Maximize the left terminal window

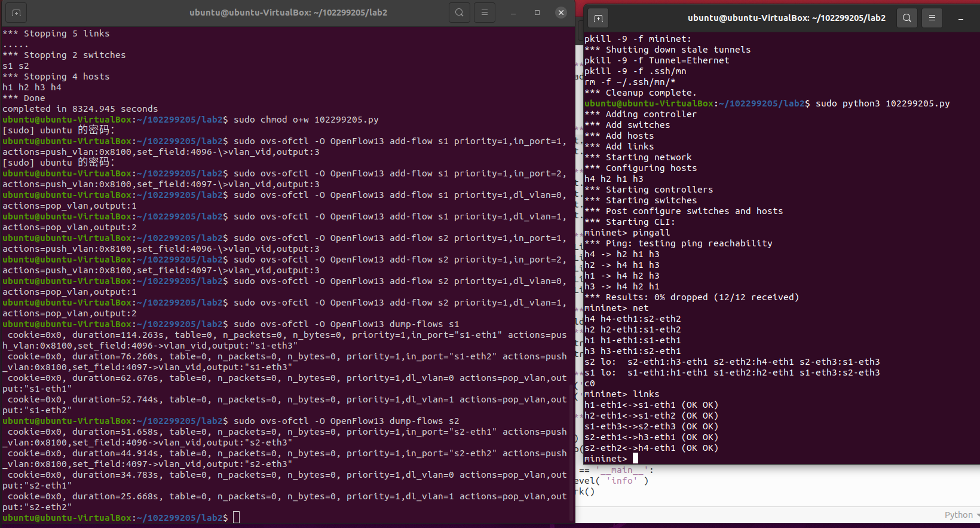click(537, 12)
